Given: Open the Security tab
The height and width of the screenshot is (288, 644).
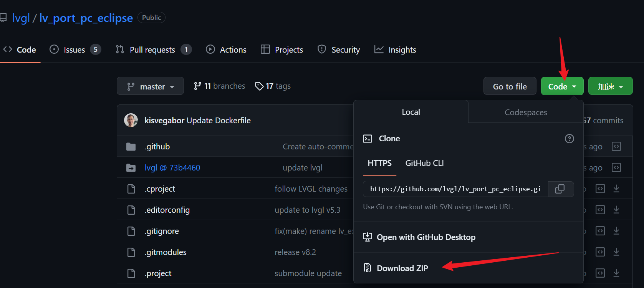Looking at the screenshot, I should tap(339, 50).
